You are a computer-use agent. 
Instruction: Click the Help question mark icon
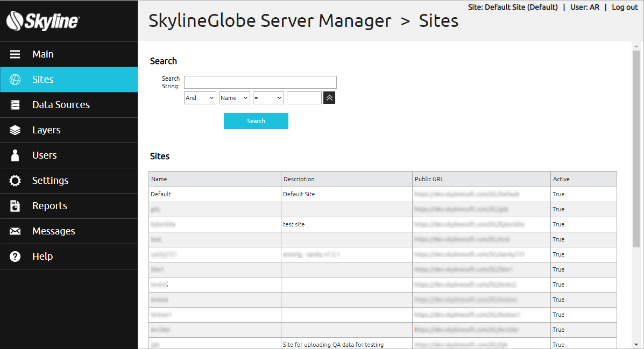point(15,257)
